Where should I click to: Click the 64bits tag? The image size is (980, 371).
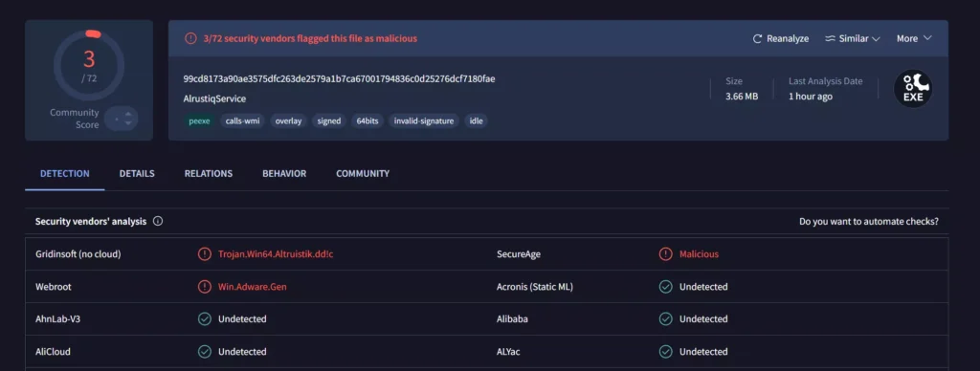pos(367,121)
